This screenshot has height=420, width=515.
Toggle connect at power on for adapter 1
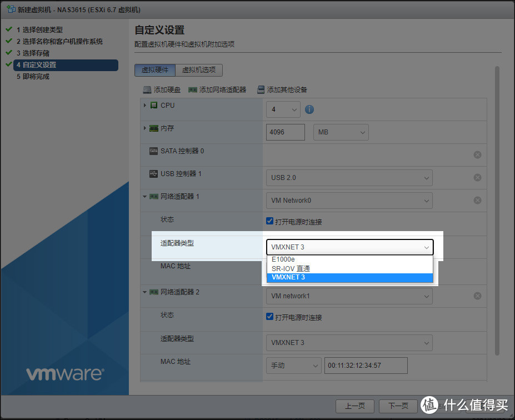[x=270, y=222]
